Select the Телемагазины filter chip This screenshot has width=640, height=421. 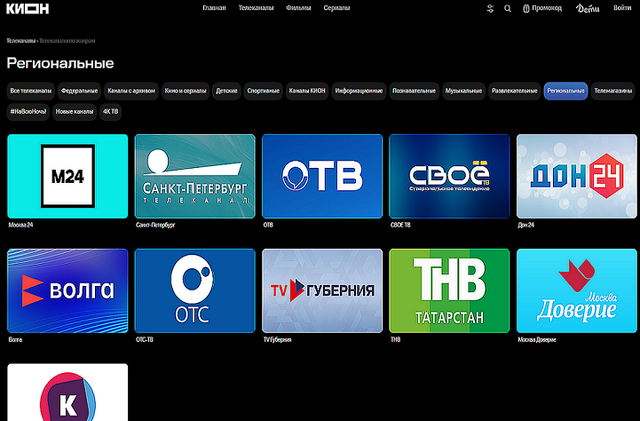pyautogui.click(x=613, y=91)
